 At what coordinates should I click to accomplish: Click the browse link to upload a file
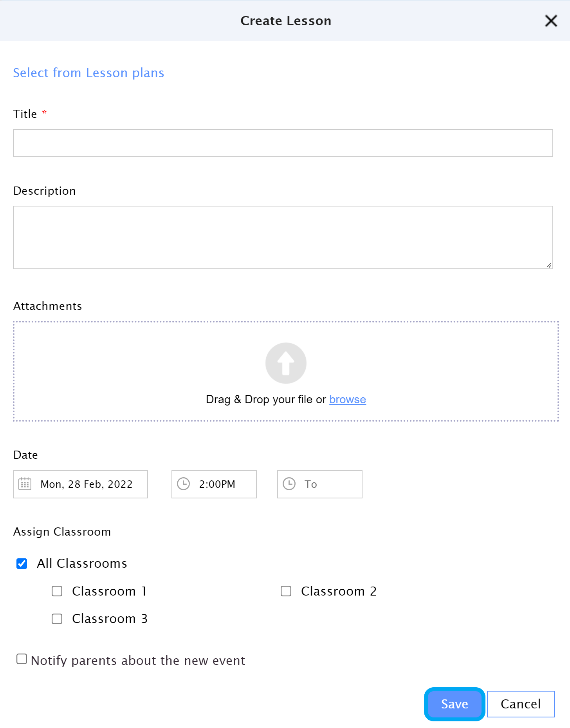click(348, 399)
